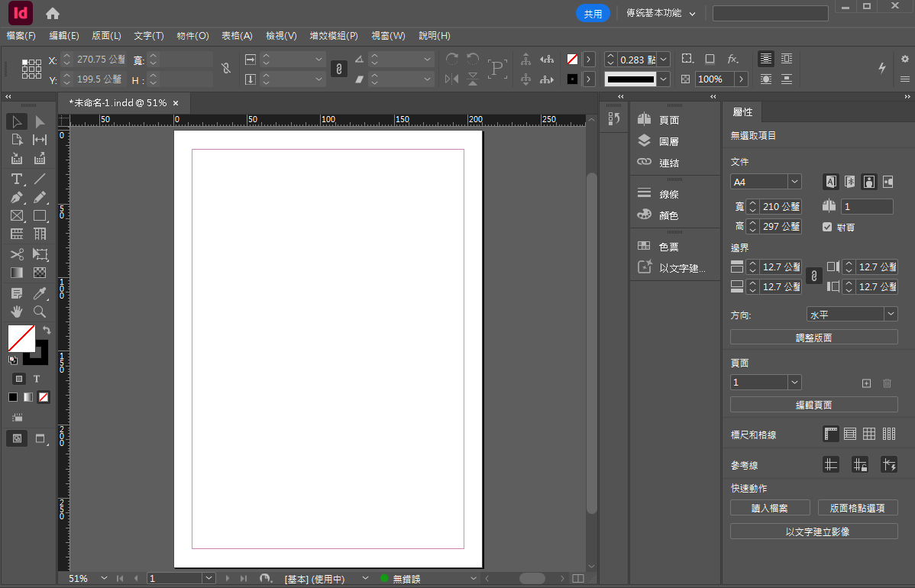Select the Pencil tool
This screenshot has width=915, height=588.
(40, 198)
